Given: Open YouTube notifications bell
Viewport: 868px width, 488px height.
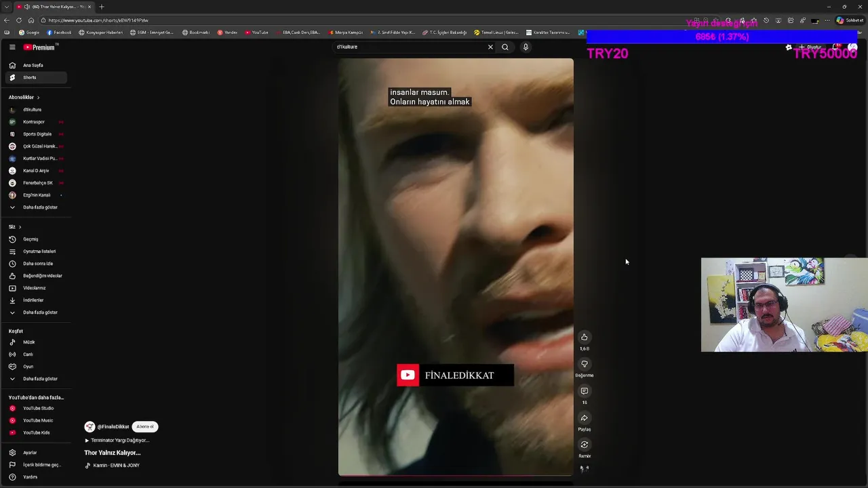Looking at the screenshot, I should [x=837, y=47].
